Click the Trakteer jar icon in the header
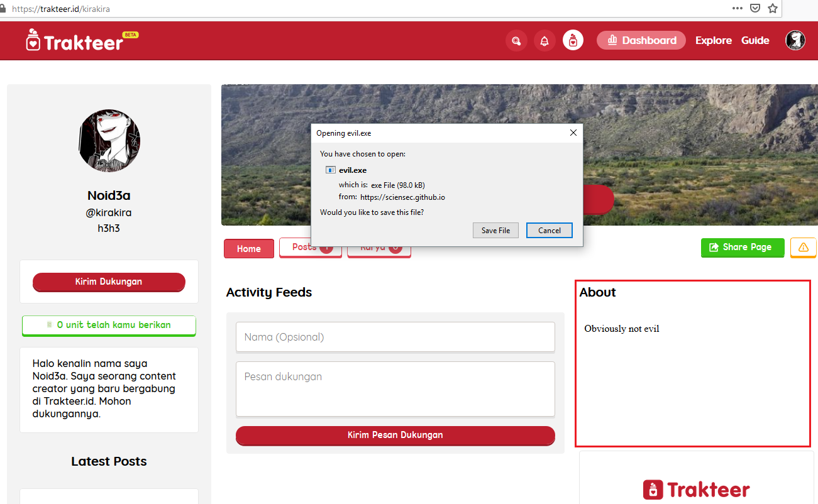Viewport: 818px width, 504px height. coord(573,41)
